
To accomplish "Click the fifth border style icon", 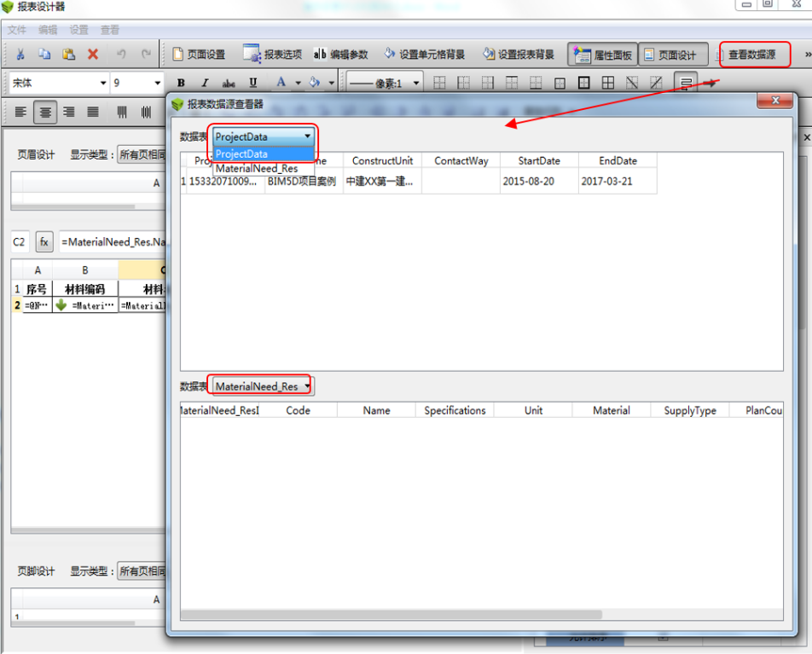I will pos(536,83).
